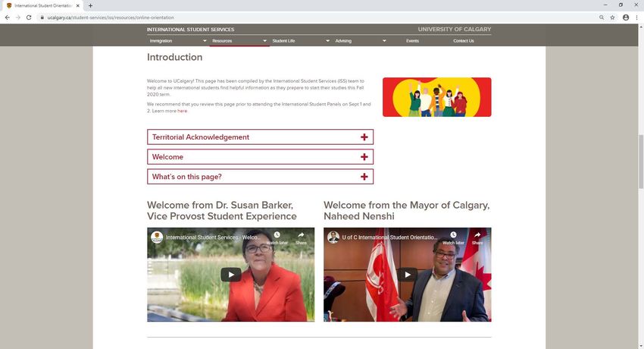Click the students illustration banner image

coord(436,97)
